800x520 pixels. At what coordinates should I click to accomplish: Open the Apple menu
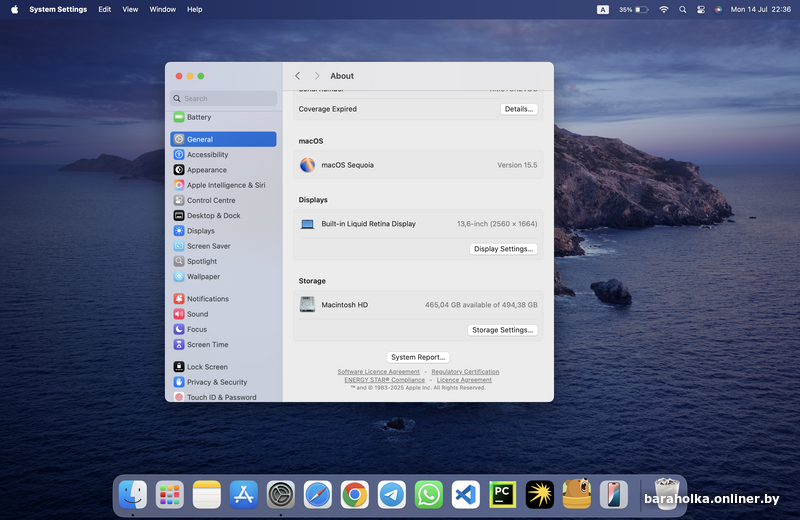(x=14, y=9)
